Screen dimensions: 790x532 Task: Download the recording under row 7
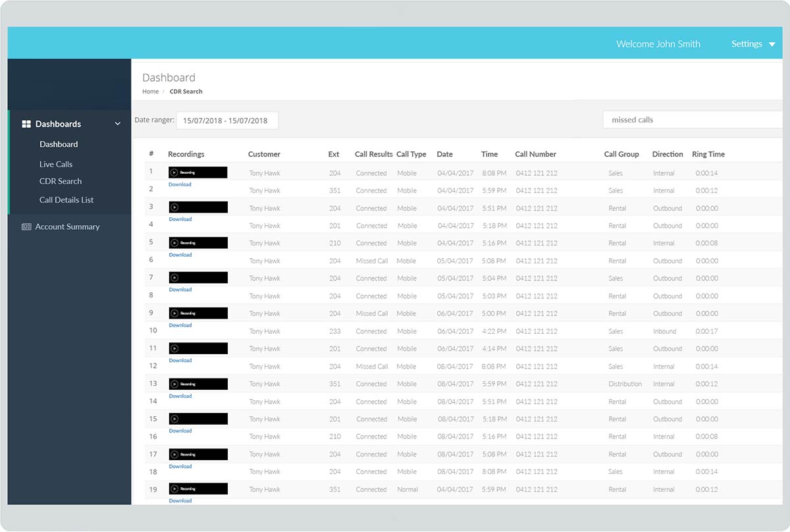click(180, 290)
